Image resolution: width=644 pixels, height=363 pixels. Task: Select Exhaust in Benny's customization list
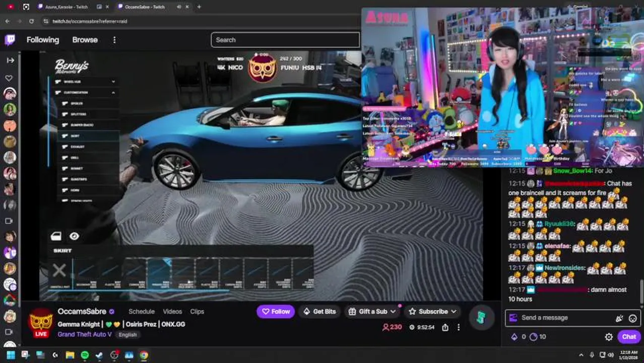(89, 147)
